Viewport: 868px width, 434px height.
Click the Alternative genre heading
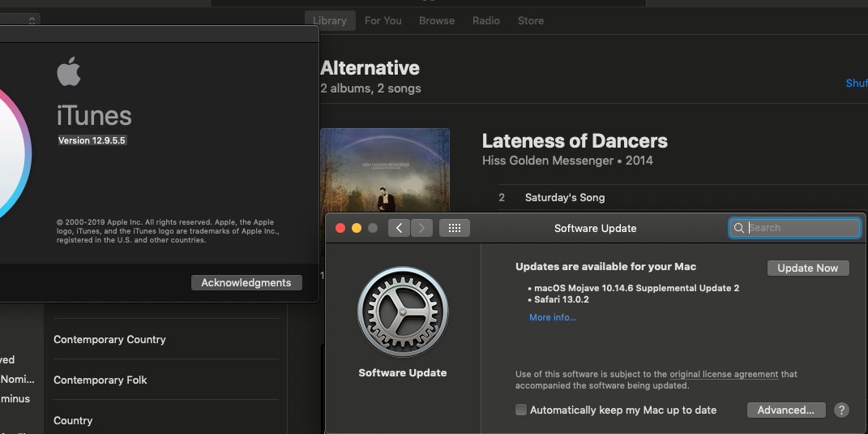point(370,68)
